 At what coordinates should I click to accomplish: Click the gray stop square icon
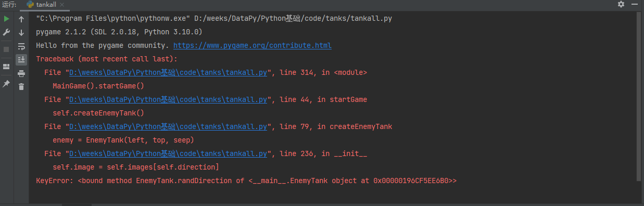pyautogui.click(x=6, y=49)
